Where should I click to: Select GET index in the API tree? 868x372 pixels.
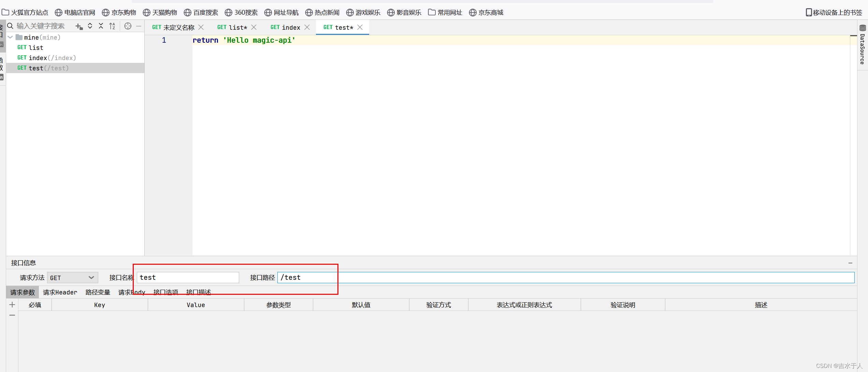pos(46,58)
